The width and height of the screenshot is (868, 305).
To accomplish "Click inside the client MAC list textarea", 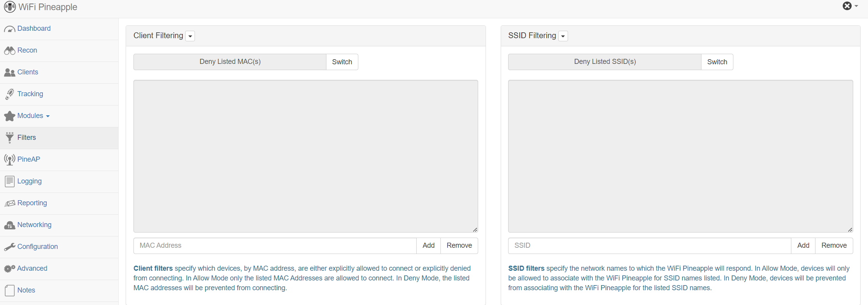I will (x=306, y=156).
